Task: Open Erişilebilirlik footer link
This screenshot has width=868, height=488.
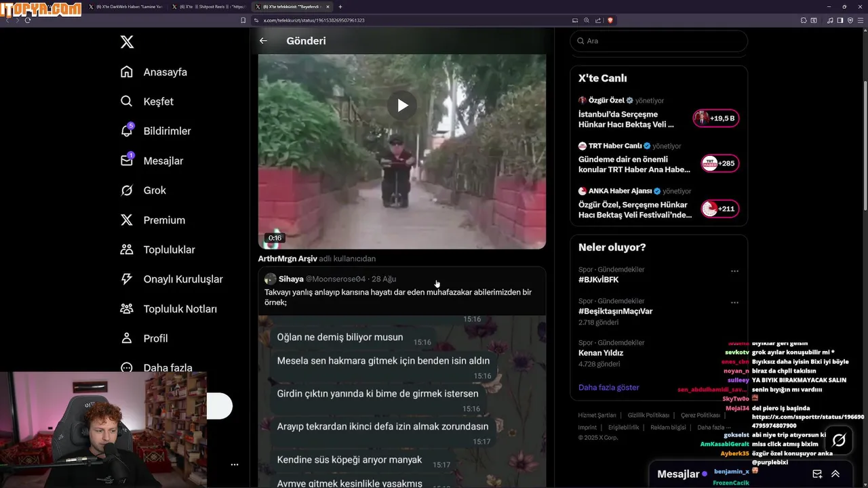Action: [x=623, y=428]
